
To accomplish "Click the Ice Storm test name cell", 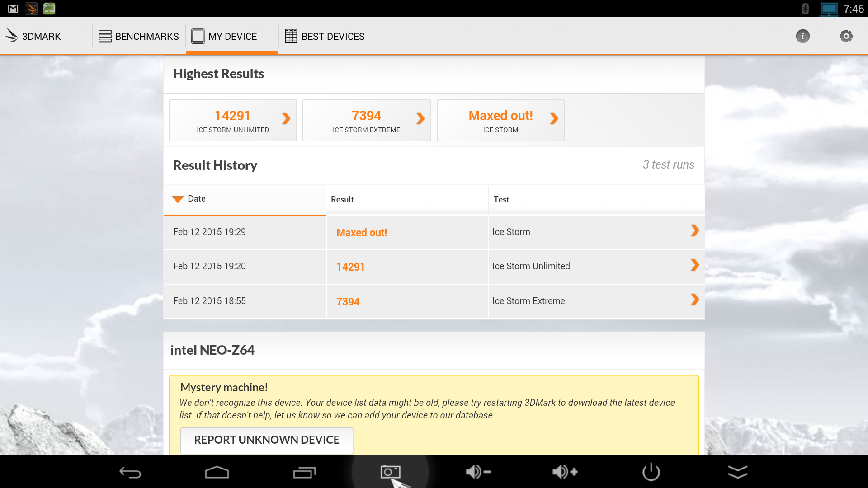I will 511,232.
